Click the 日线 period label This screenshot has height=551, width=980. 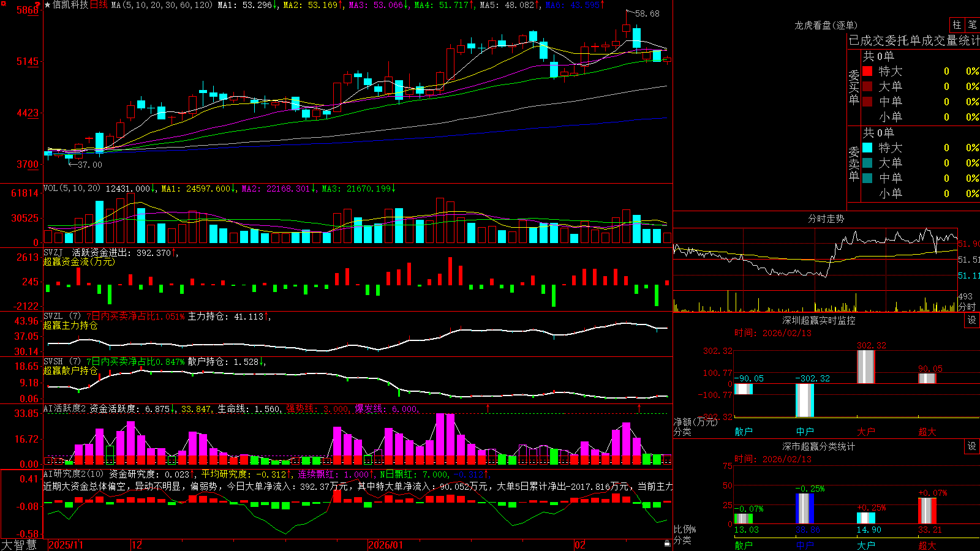(99, 5)
